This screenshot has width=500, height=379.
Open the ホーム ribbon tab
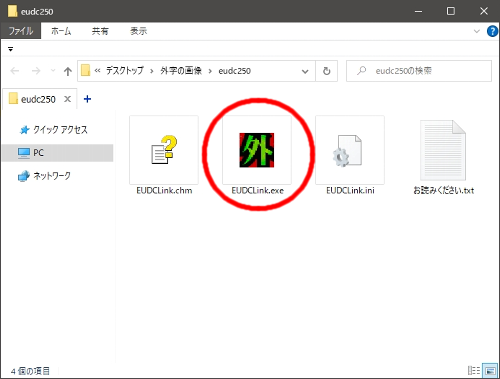(61, 31)
